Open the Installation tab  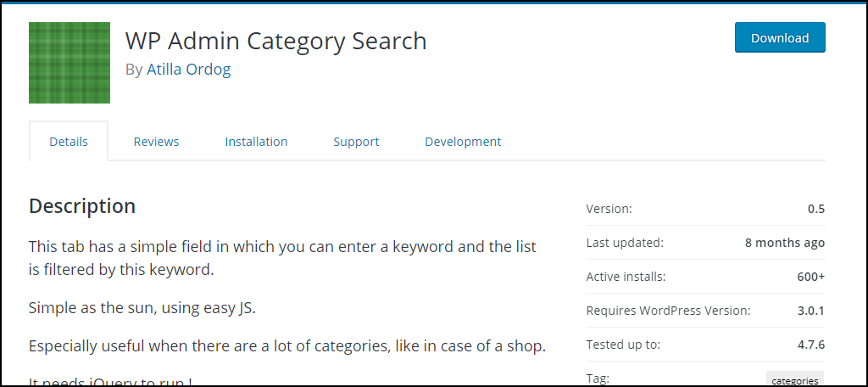pos(256,142)
